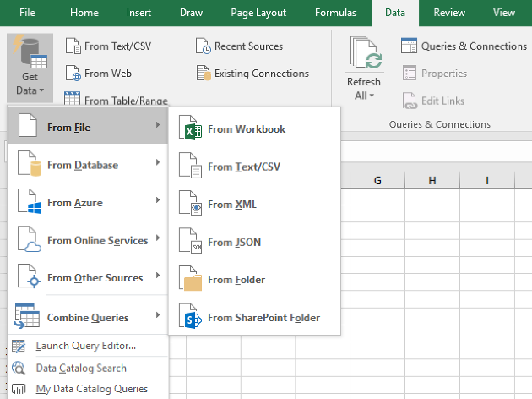The image size is (532, 399).
Task: Click the Launch Query Editor... label
Action: pos(86,346)
